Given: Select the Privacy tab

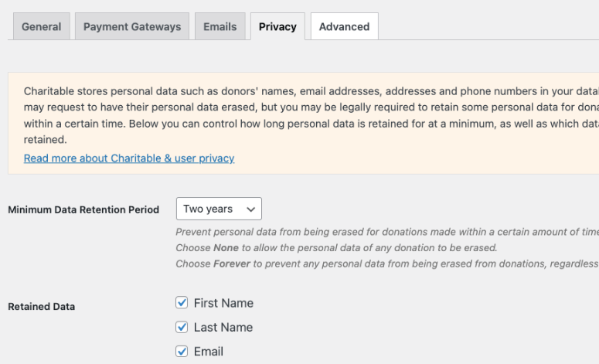Looking at the screenshot, I should [277, 26].
